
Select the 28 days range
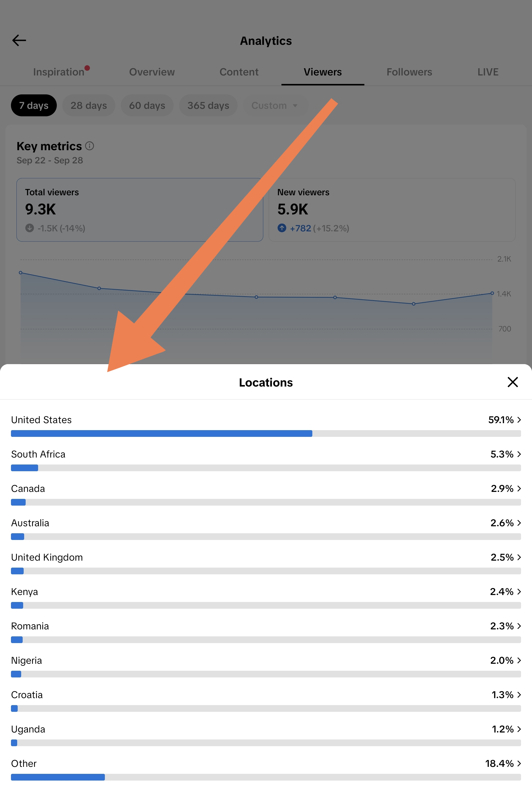[89, 106]
